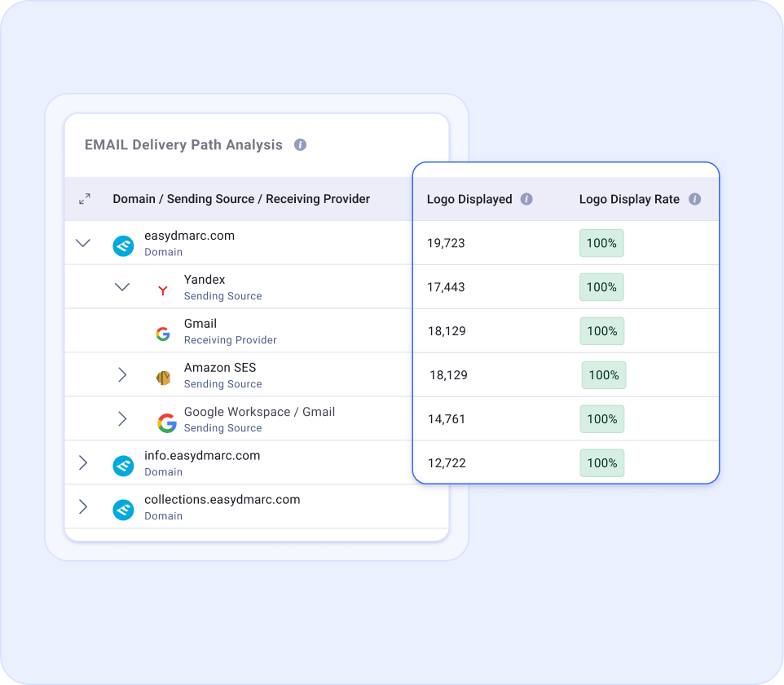The height and width of the screenshot is (685, 784).
Task: Click the collections.easydmarc.com domain logo icon
Action: tap(123, 510)
